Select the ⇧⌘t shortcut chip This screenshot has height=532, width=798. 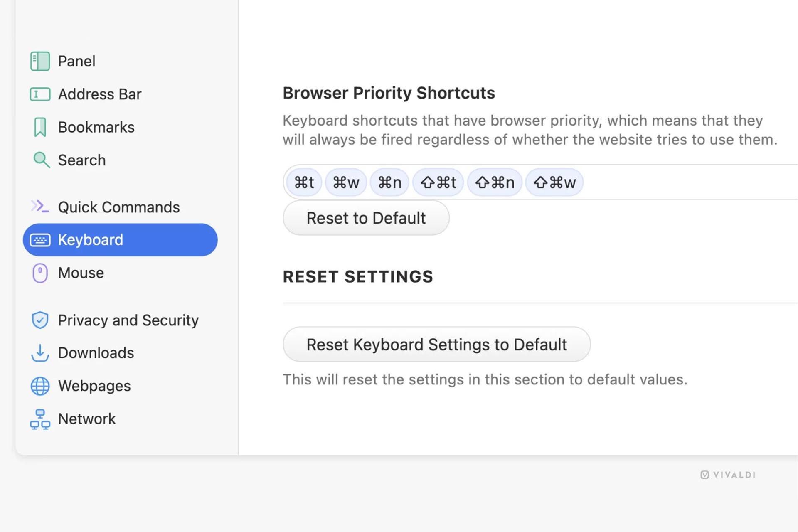438,182
